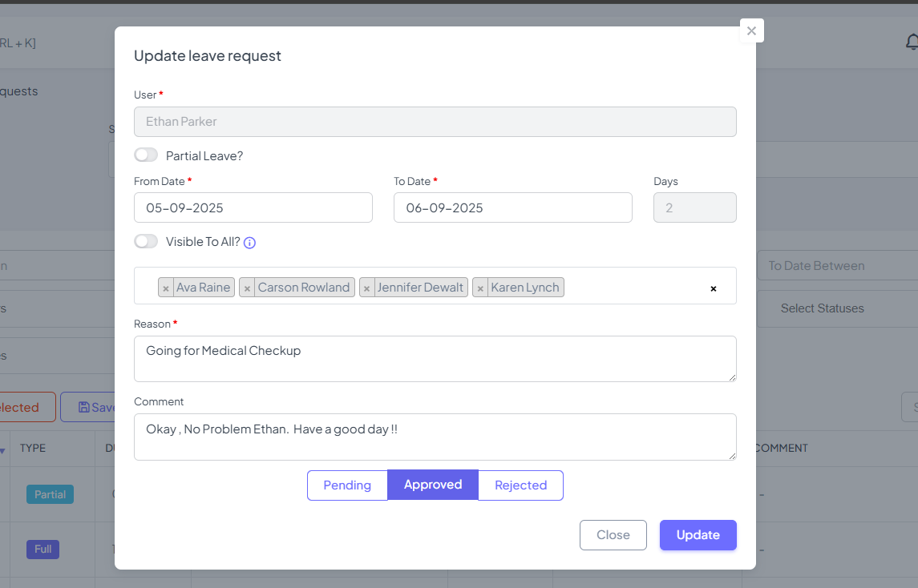The height and width of the screenshot is (588, 918).
Task: Enable the Partial Leave toggle
Action: tap(146, 155)
